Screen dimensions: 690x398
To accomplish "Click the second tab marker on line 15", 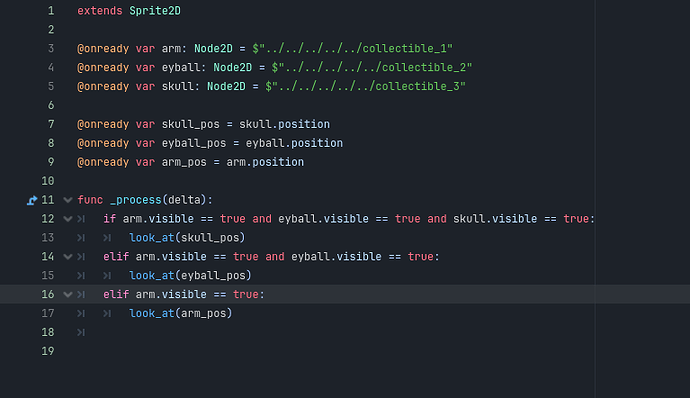I will (107, 276).
